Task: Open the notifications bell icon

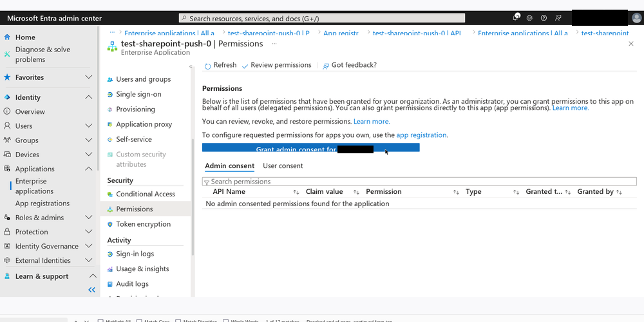Action: [x=516, y=17]
